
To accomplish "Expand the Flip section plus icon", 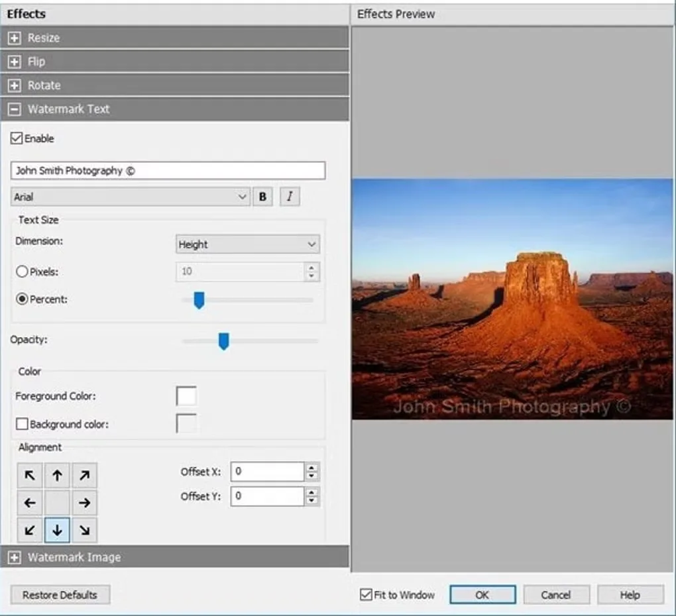I will tap(14, 62).
